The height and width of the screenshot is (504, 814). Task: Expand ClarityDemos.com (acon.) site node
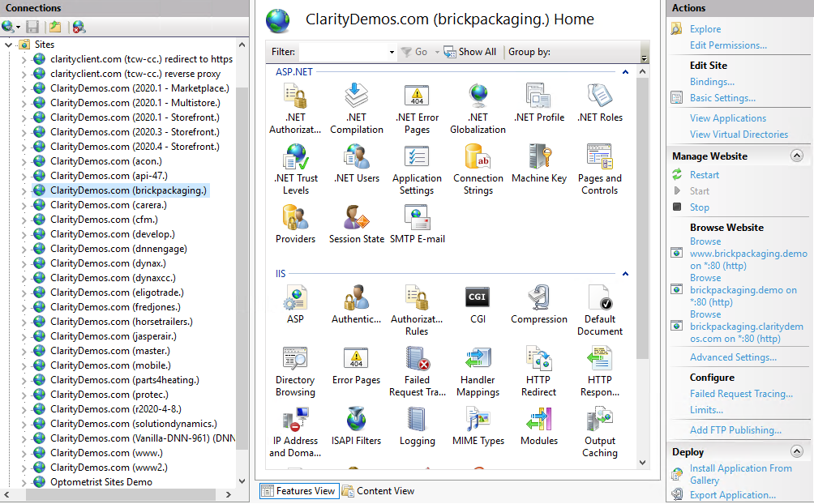coord(24,161)
